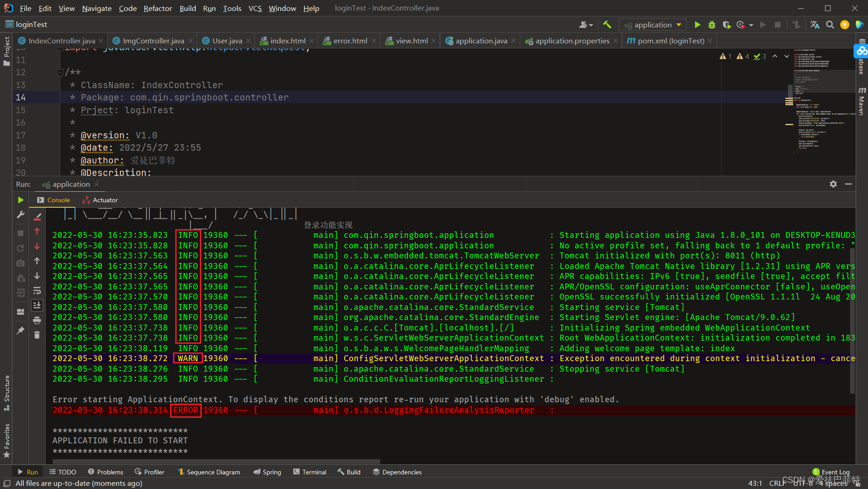The image size is (868, 489).
Task: Open the Profiler tool window
Action: [x=149, y=472]
